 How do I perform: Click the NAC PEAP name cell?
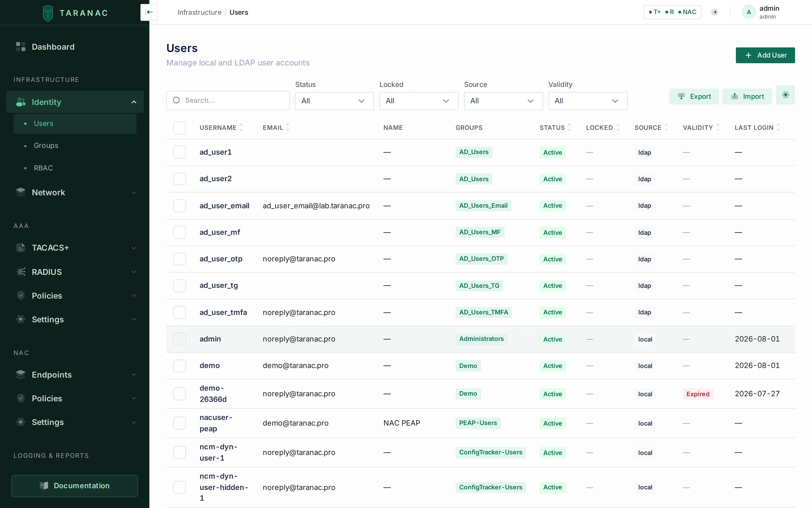pos(402,423)
